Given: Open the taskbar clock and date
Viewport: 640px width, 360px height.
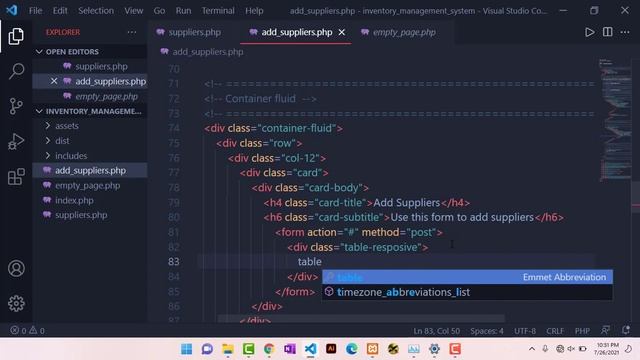Looking at the screenshot, I should tap(607, 349).
